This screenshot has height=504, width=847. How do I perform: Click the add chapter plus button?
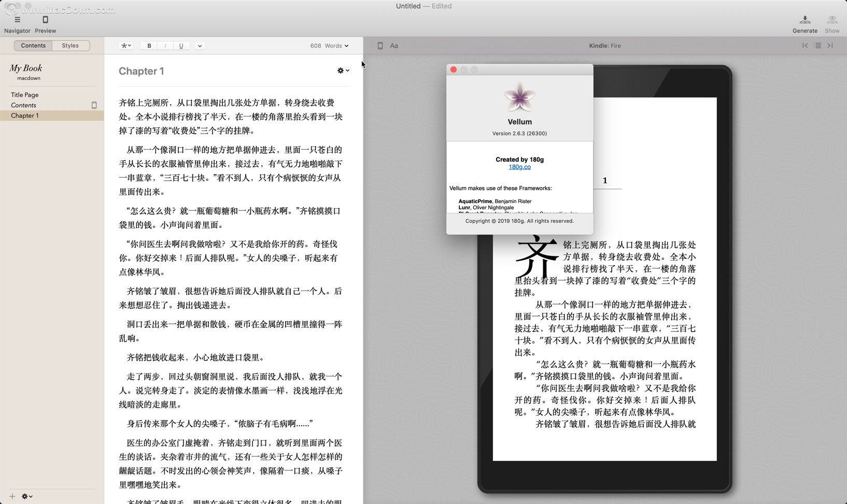(x=12, y=496)
